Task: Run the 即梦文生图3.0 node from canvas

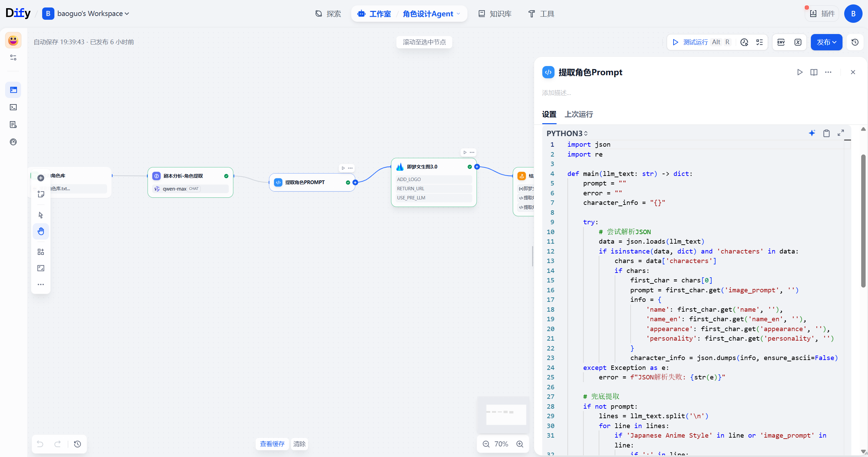Action: pos(465,152)
